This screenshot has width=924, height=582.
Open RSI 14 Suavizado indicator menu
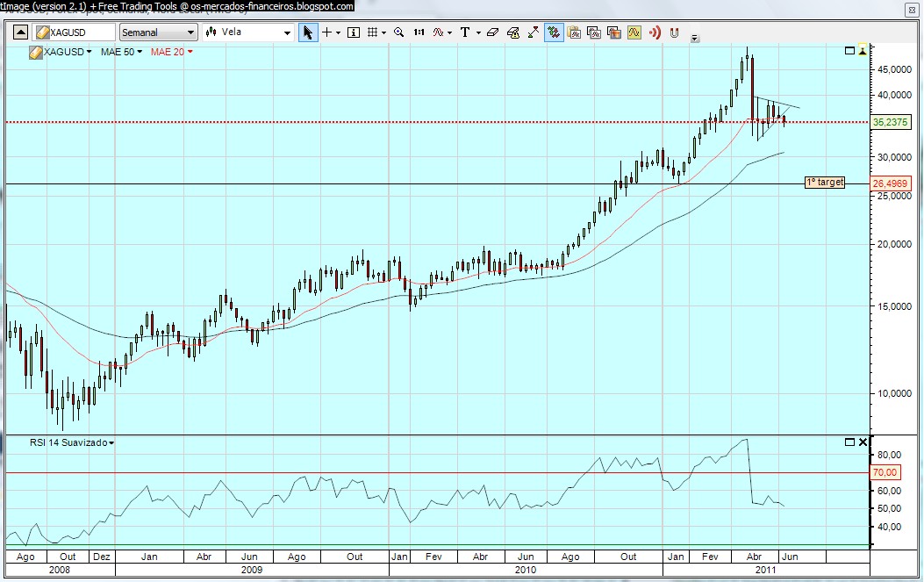[72, 442]
